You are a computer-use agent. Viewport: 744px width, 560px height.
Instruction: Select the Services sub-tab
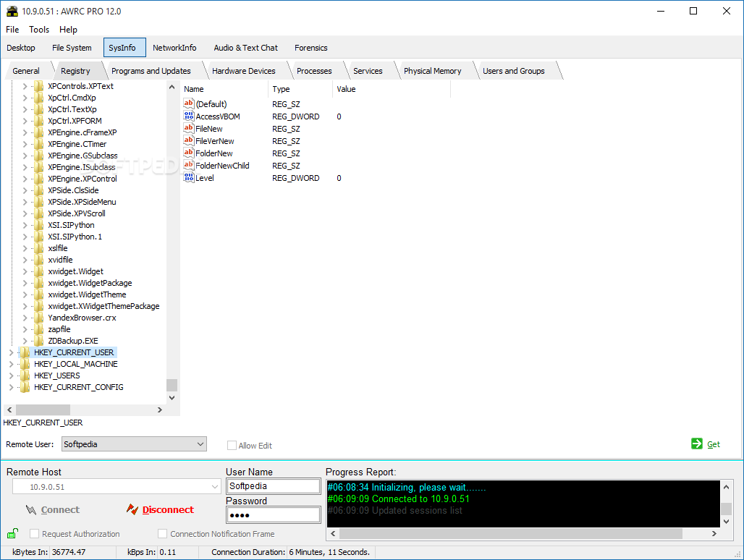(368, 71)
